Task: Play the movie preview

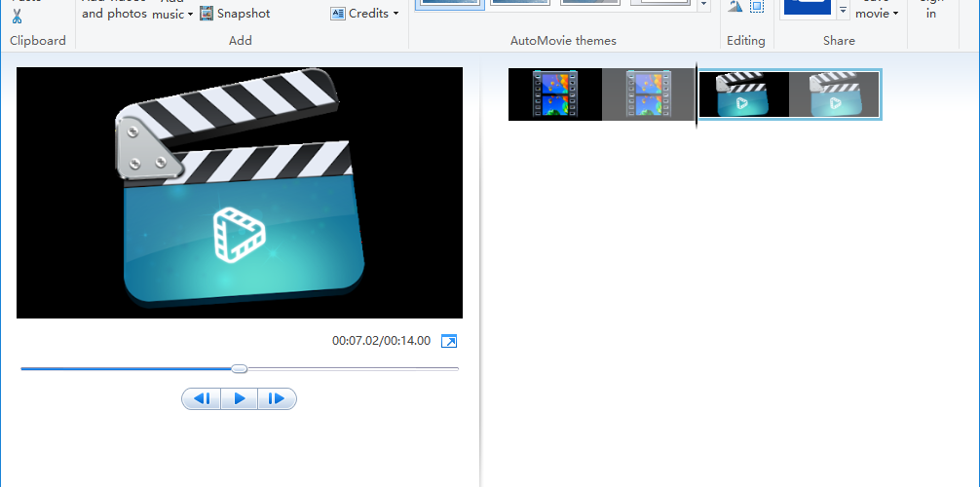Action: click(x=240, y=398)
